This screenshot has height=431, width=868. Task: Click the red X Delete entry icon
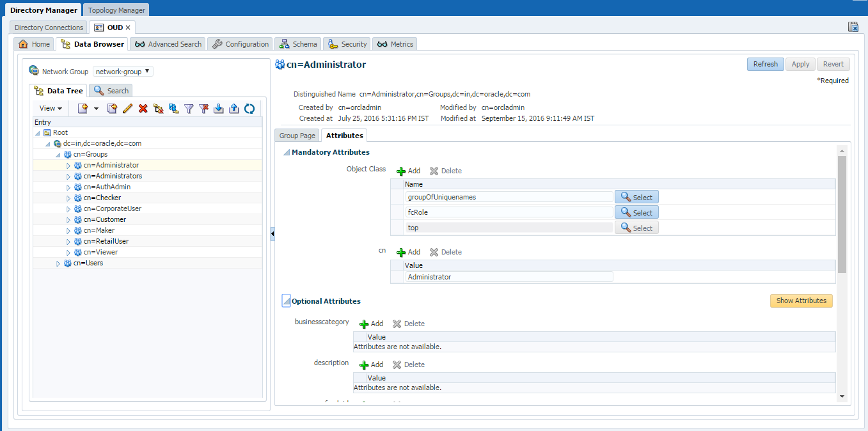pyautogui.click(x=143, y=109)
